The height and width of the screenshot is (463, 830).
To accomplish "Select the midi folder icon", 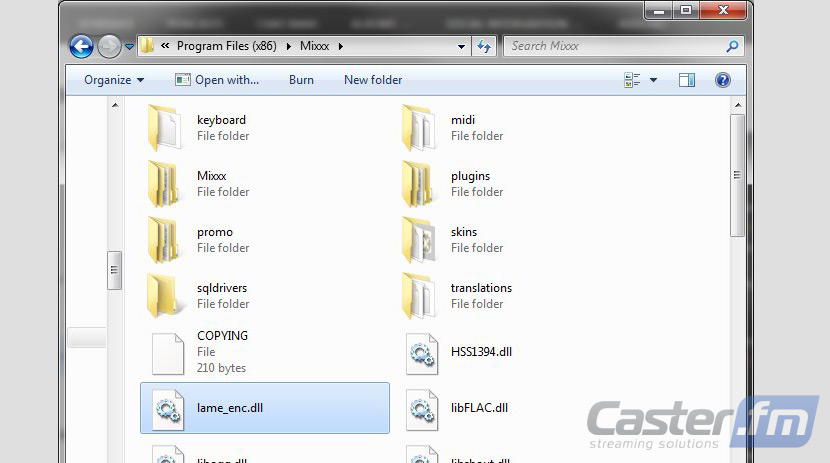I will click(x=419, y=128).
